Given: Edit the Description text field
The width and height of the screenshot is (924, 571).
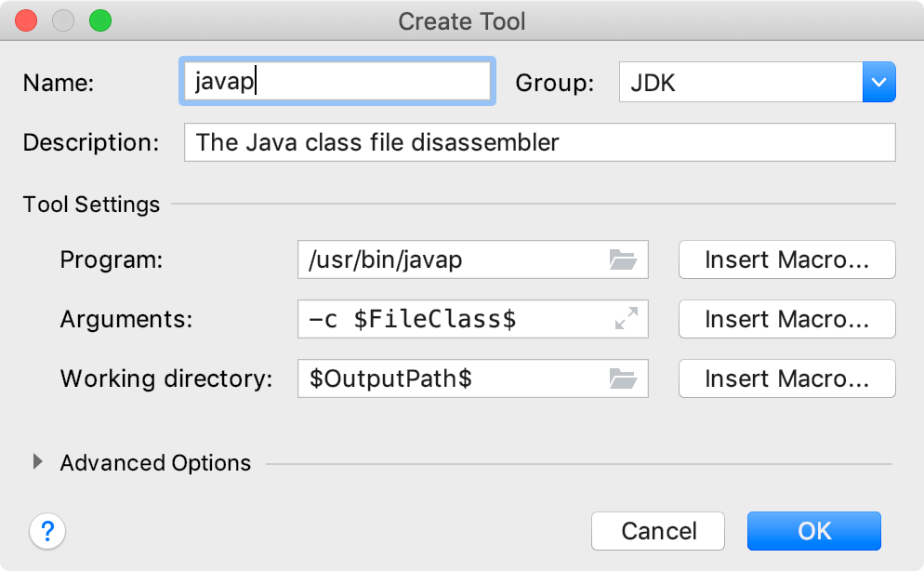Looking at the screenshot, I should pos(539,142).
